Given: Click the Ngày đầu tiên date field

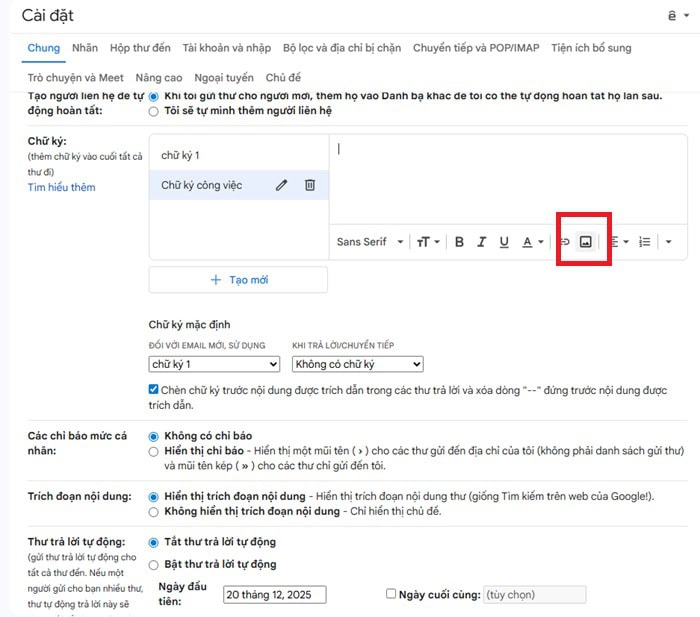Looking at the screenshot, I should pos(275,595).
